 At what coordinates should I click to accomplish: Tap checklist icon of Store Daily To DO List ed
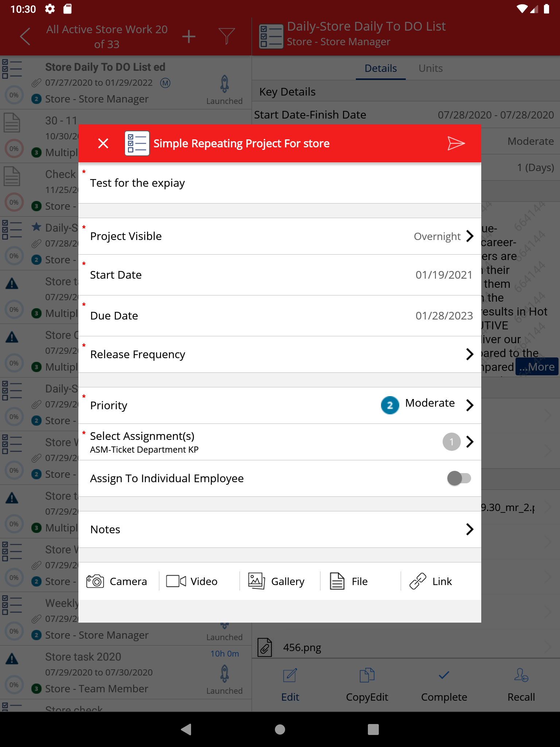(x=12, y=69)
